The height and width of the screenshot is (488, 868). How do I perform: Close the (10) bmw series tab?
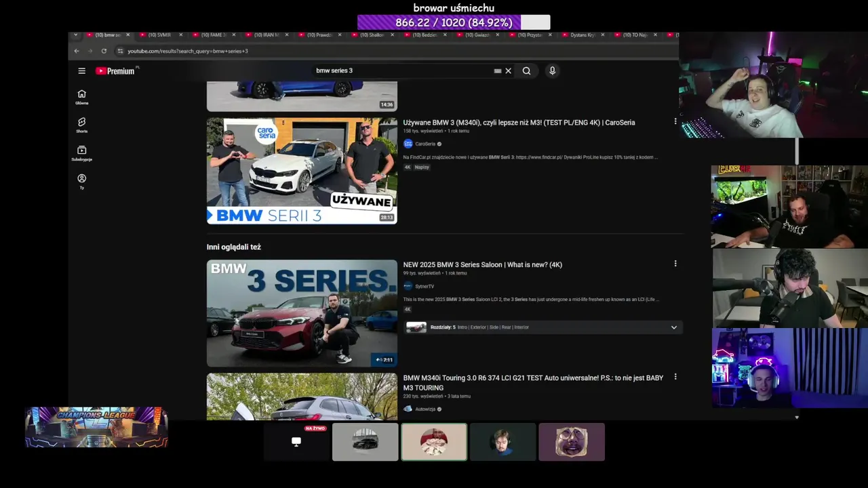(x=127, y=35)
